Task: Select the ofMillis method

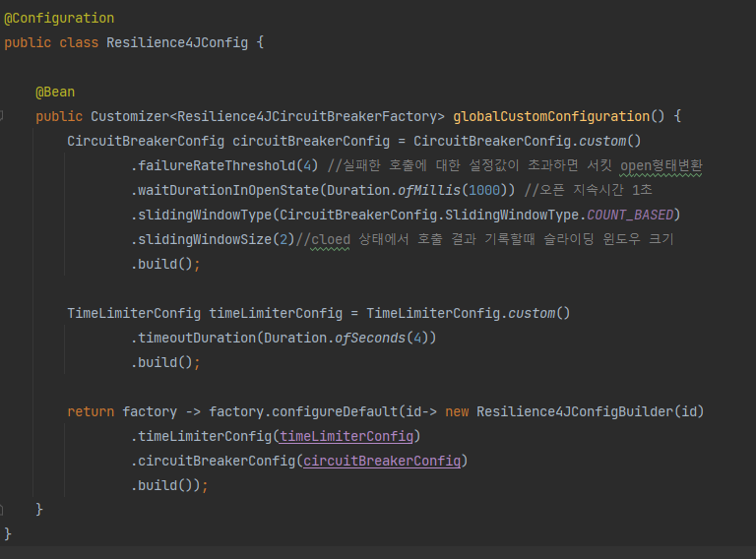Action: tap(429, 190)
